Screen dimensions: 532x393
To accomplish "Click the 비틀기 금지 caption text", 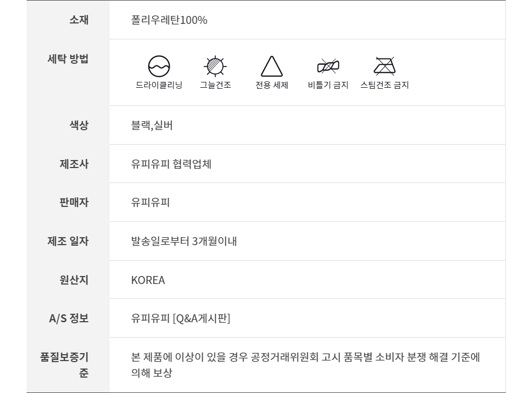I will [328, 85].
